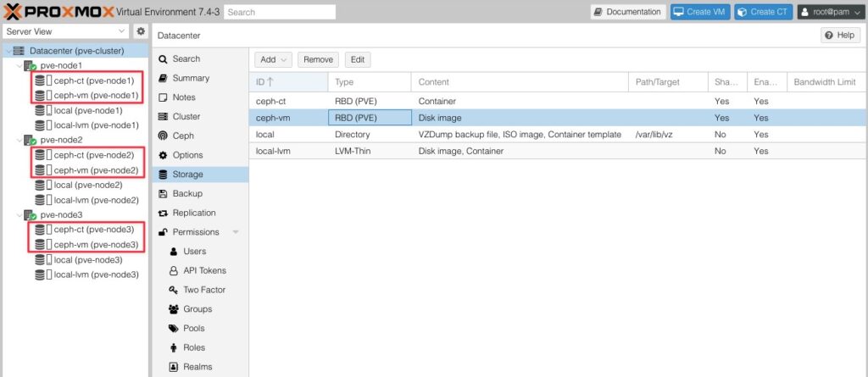This screenshot has width=868, height=377.
Task: Click the Ceph logo icon
Action: coord(162,136)
